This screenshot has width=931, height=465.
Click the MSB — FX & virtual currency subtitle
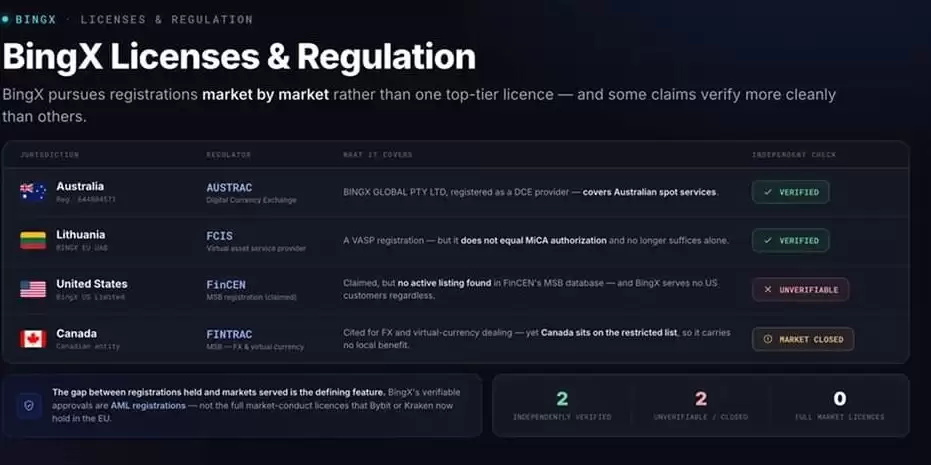pos(255,347)
